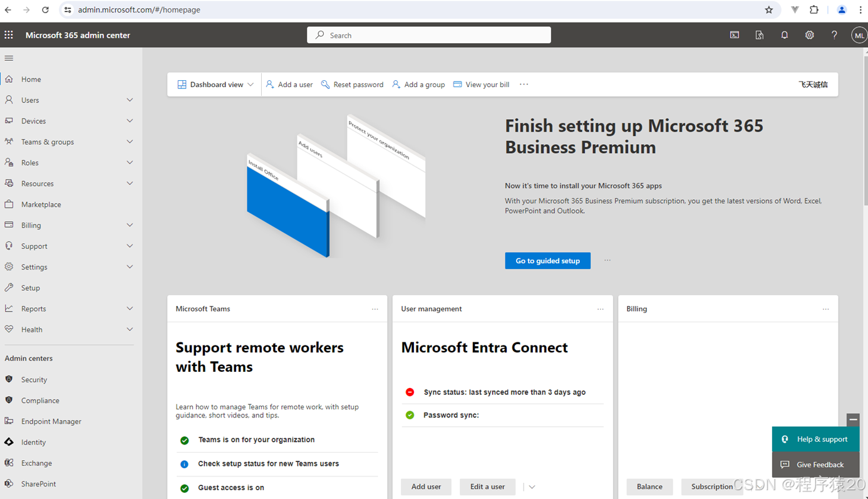
Task: Click Add a user in toolbar
Action: coord(289,85)
